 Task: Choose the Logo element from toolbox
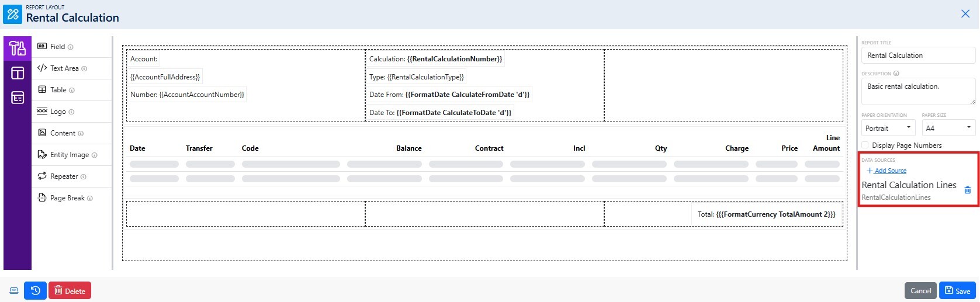tap(58, 112)
